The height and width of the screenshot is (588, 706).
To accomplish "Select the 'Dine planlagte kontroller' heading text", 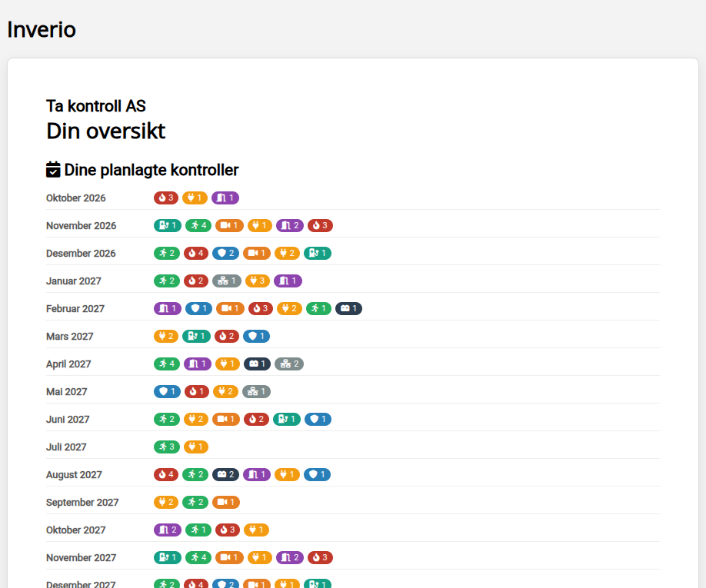I will coord(152,170).
